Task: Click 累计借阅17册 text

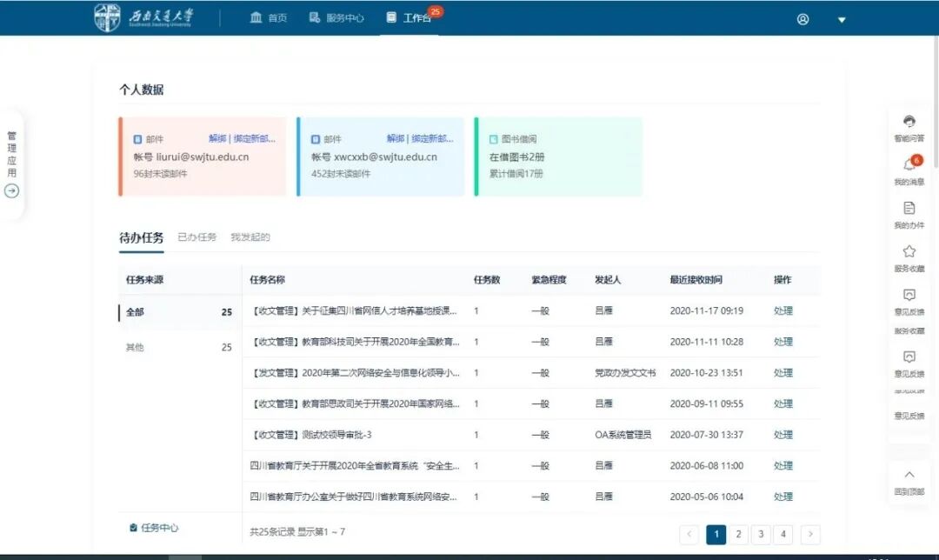Action: [516, 174]
